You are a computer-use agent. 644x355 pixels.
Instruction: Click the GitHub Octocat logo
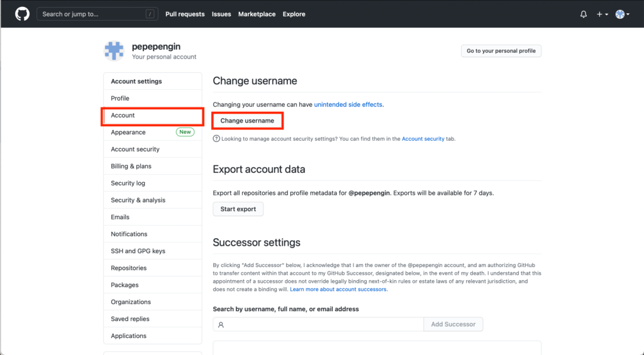(22, 14)
